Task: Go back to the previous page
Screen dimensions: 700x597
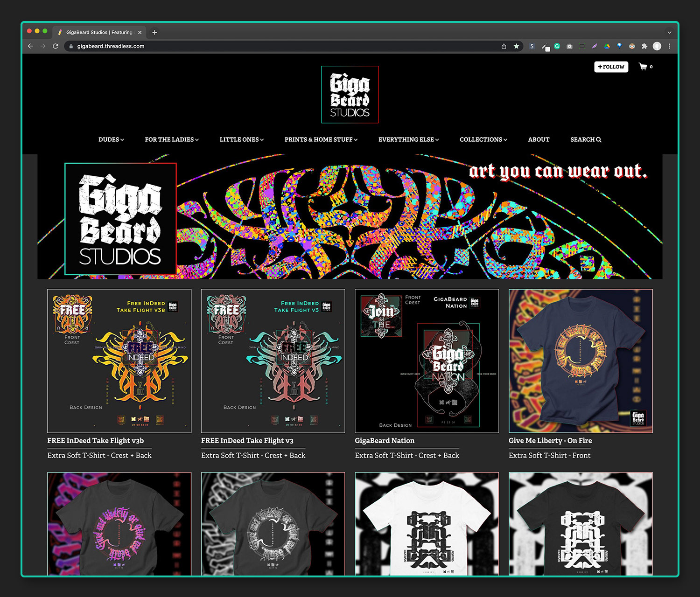Action: [30, 46]
